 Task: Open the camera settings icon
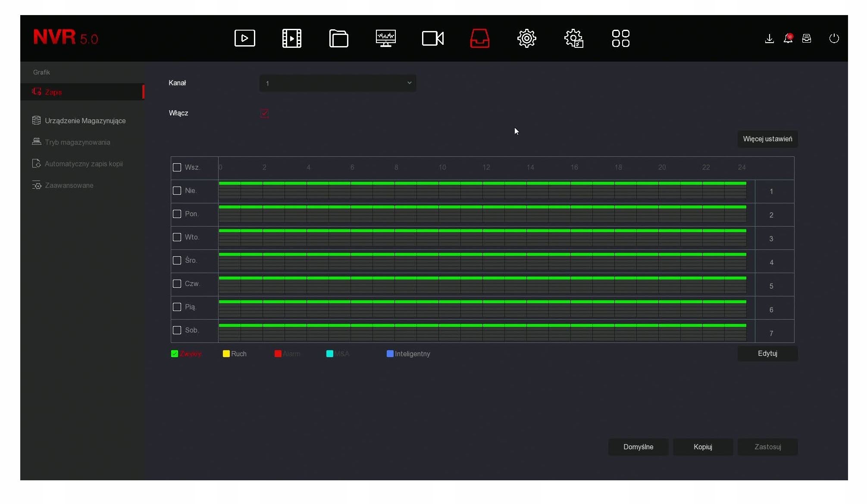pos(432,38)
